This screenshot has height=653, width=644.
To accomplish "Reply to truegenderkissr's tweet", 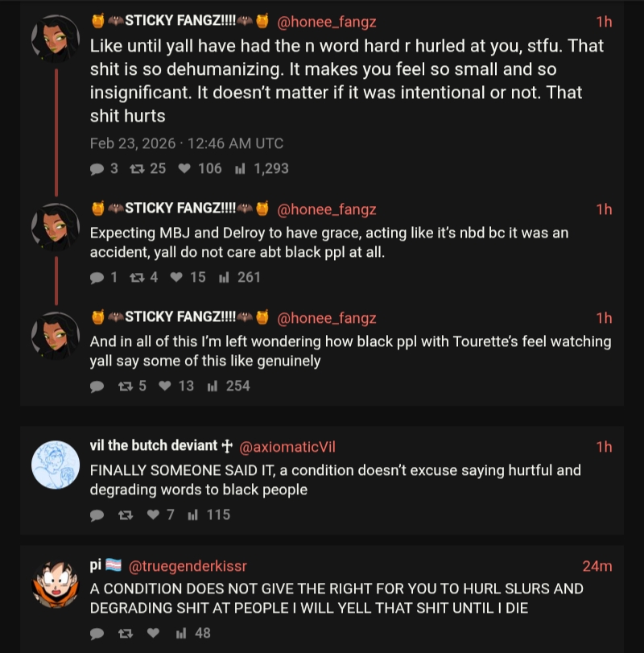I will point(97,633).
